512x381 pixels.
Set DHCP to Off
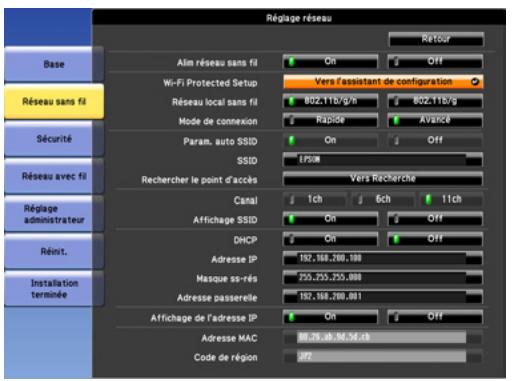pos(435,239)
